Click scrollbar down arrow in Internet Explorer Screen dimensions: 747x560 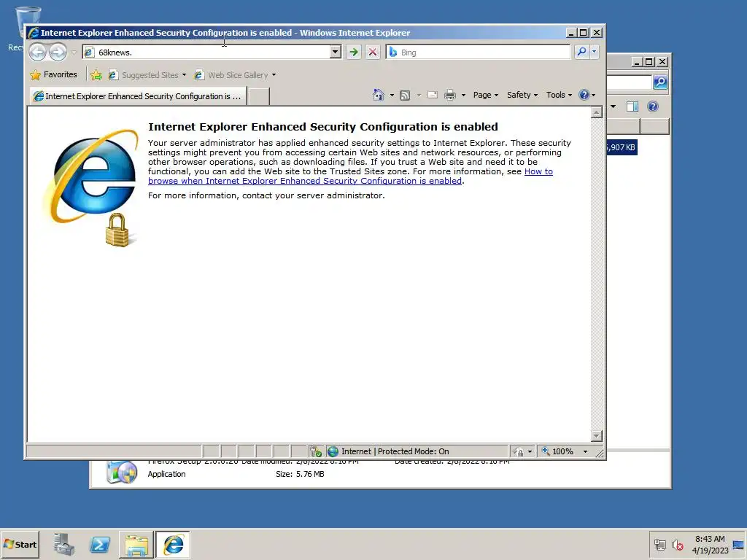click(x=597, y=436)
